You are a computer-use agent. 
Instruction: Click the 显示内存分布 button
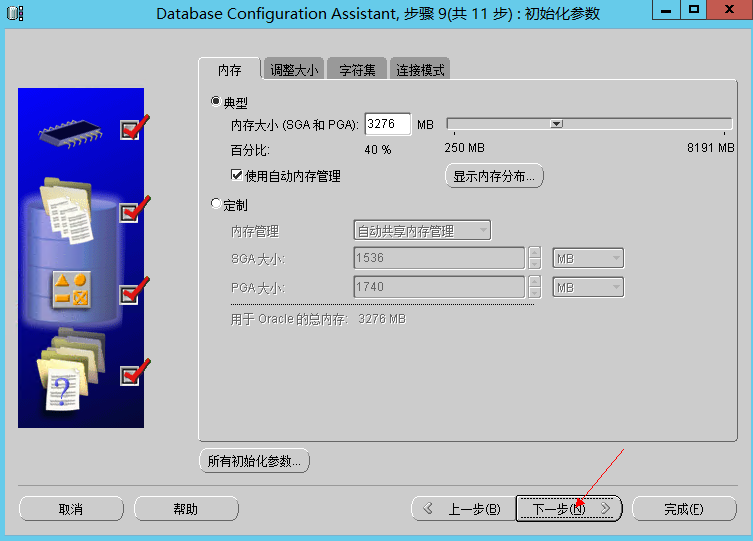[x=494, y=177]
